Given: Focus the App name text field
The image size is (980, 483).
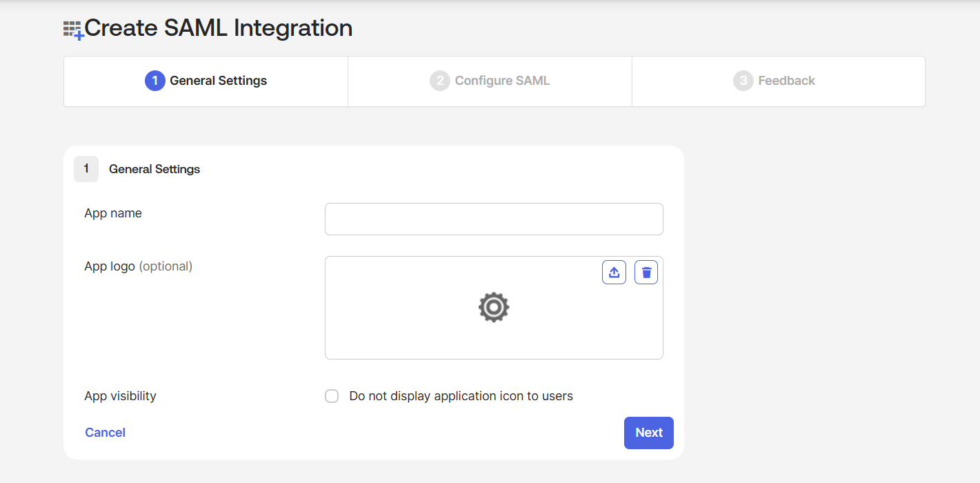Looking at the screenshot, I should 494,219.
